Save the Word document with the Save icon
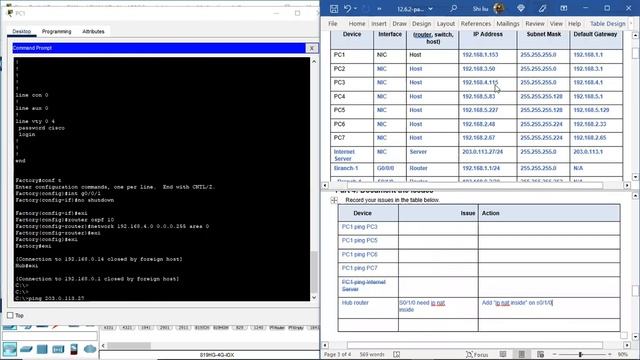Image resolution: width=640 pixels, height=360 pixels. click(x=334, y=9)
